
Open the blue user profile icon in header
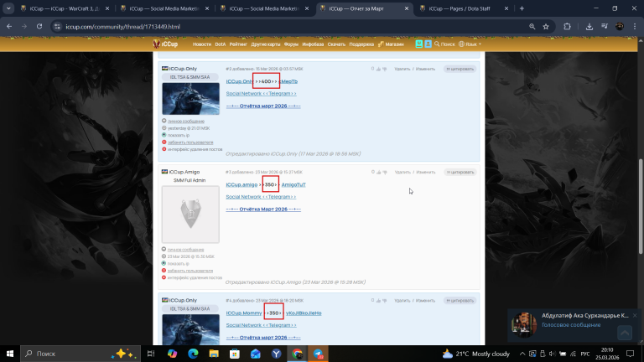tap(428, 44)
